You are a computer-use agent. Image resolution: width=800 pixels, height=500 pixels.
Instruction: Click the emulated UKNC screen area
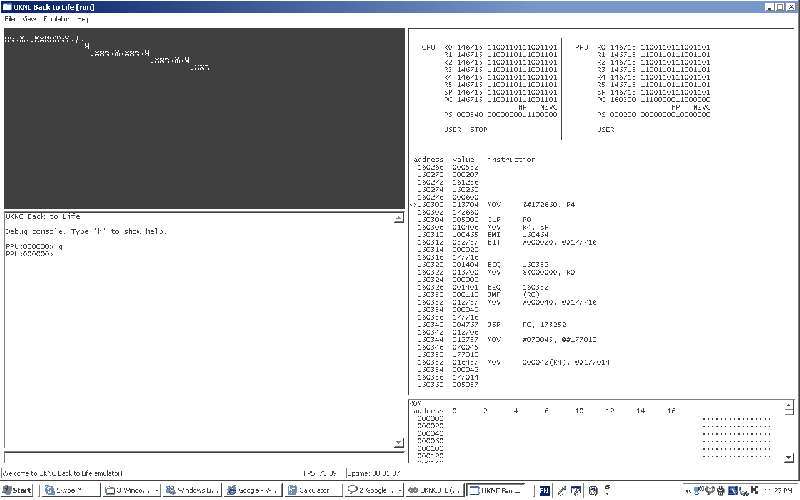tap(204, 118)
